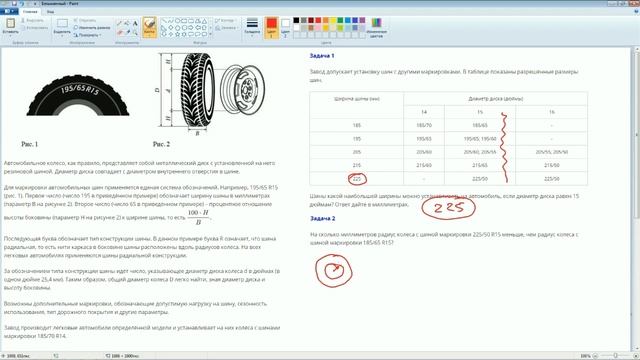Open the shape Outline dropdown
This screenshot has height=360, width=640.
click(225, 20)
